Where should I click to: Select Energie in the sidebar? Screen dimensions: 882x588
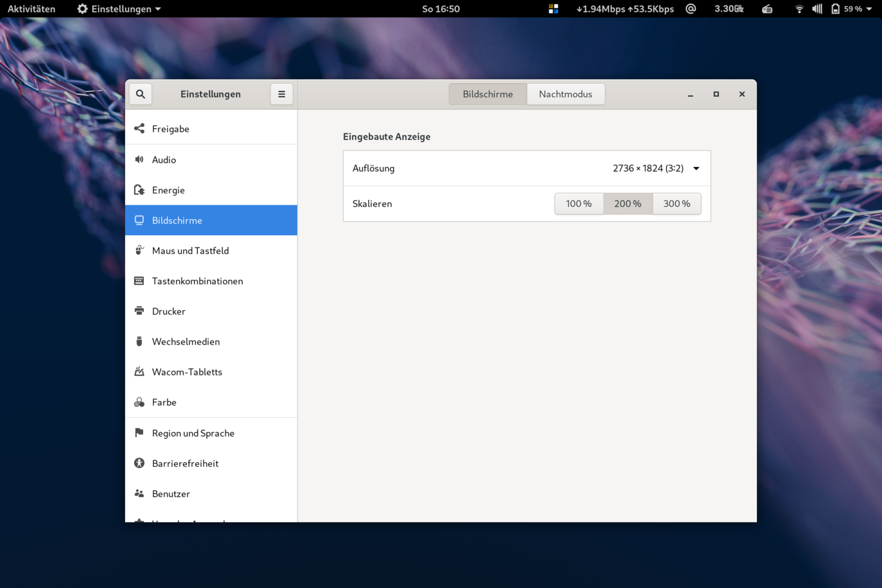point(211,190)
